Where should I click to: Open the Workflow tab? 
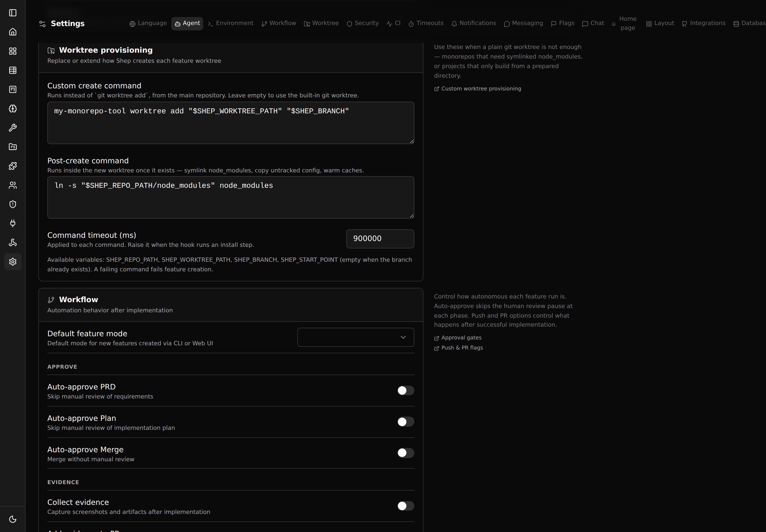279,23
